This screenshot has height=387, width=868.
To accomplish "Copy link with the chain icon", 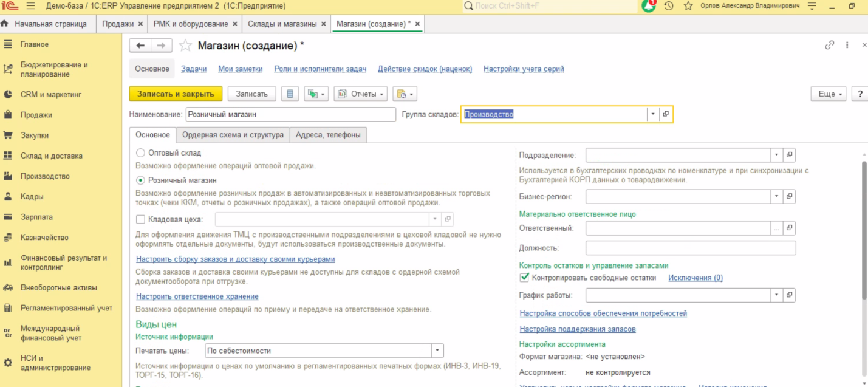I will click(829, 45).
